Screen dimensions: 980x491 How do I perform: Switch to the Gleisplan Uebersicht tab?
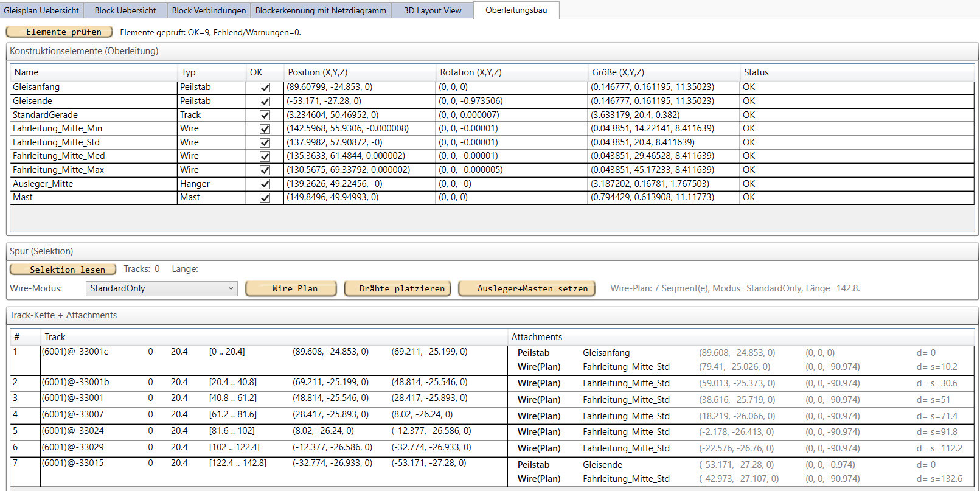[41, 10]
